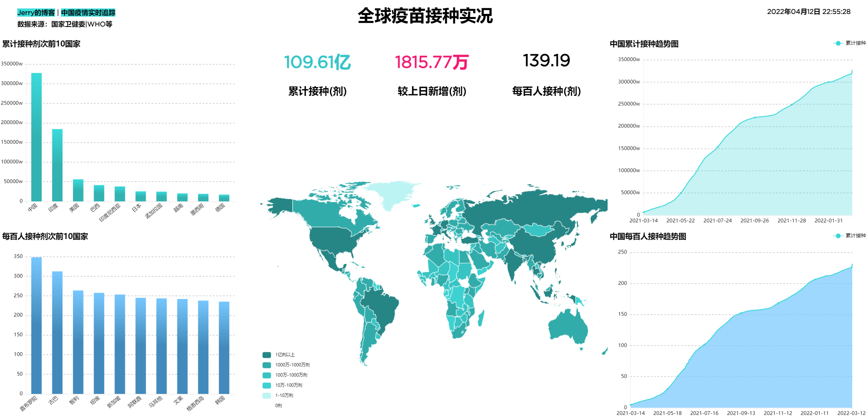Click the 孟加拉国 bar in the cumulative chart

click(x=161, y=196)
